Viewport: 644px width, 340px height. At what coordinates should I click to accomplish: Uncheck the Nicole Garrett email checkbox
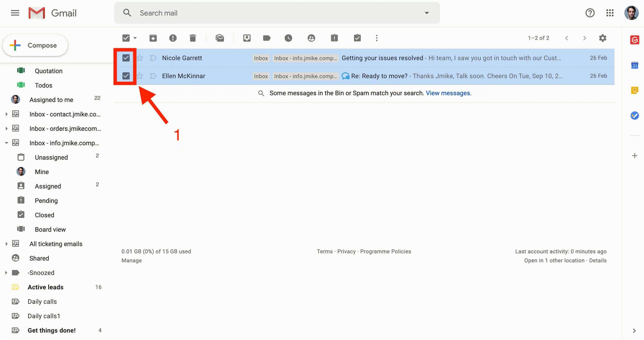126,58
